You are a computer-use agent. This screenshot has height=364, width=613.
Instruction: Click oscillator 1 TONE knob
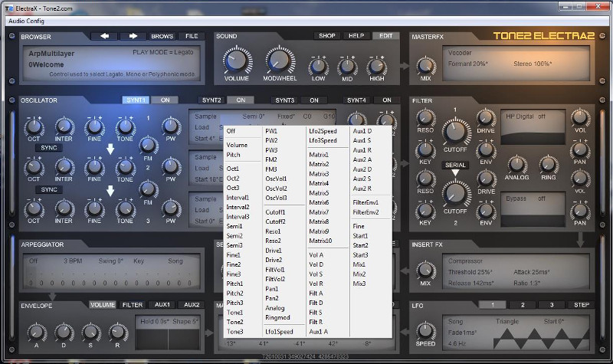[x=125, y=126]
